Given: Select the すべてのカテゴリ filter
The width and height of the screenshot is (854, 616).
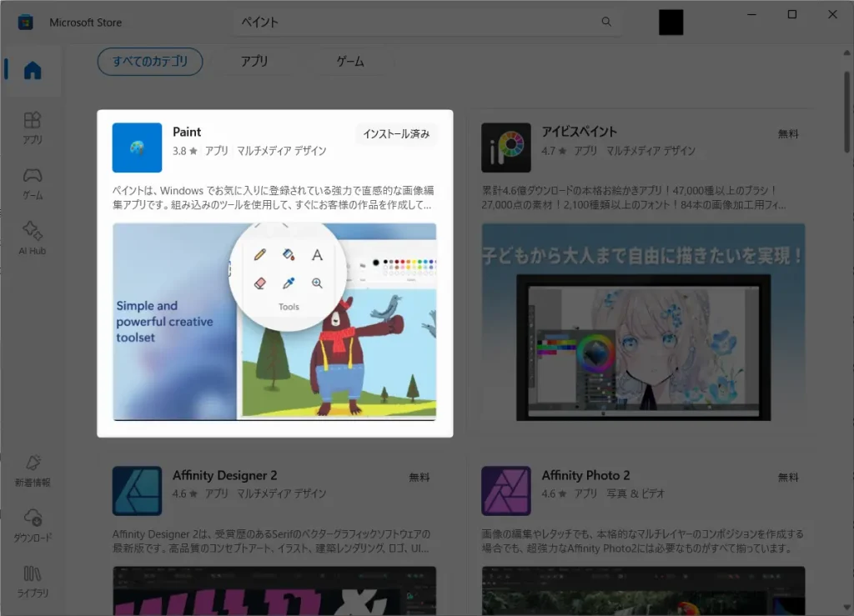Looking at the screenshot, I should (150, 62).
